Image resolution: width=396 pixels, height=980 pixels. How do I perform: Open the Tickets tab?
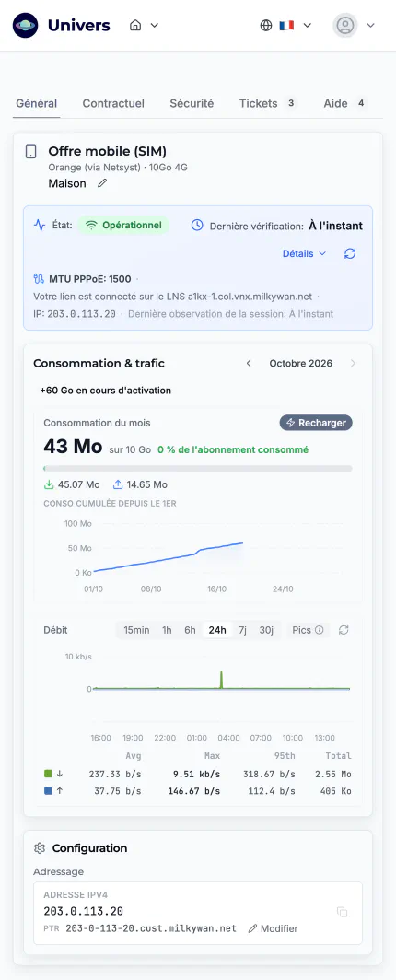[x=269, y=103]
